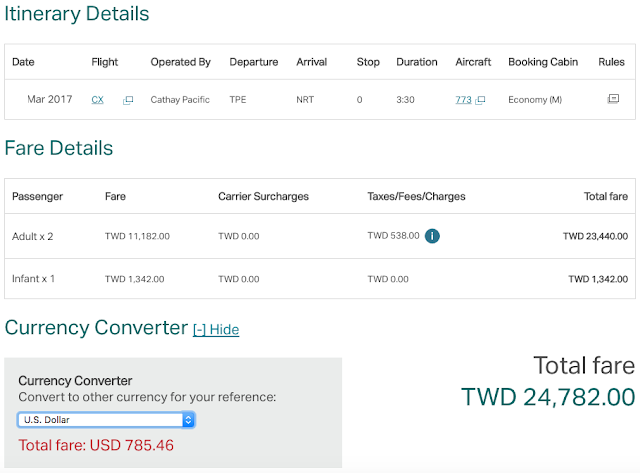Image resolution: width=640 pixels, height=473 pixels.
Task: Open the CX flight number link
Action: click(x=97, y=100)
